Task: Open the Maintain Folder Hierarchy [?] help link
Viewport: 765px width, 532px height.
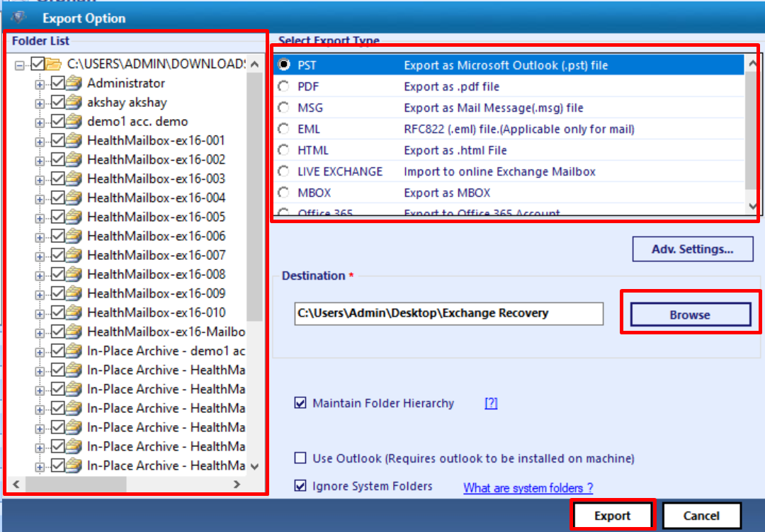Action: (491, 403)
